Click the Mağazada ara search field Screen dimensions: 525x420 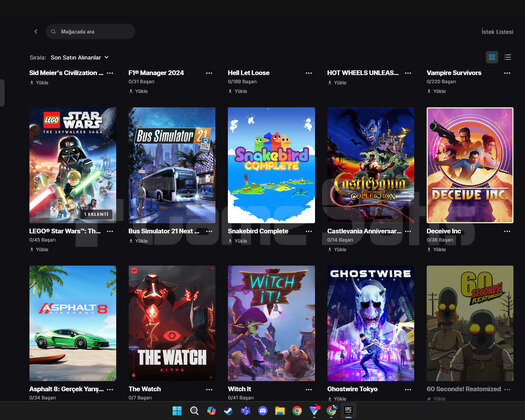click(x=90, y=31)
